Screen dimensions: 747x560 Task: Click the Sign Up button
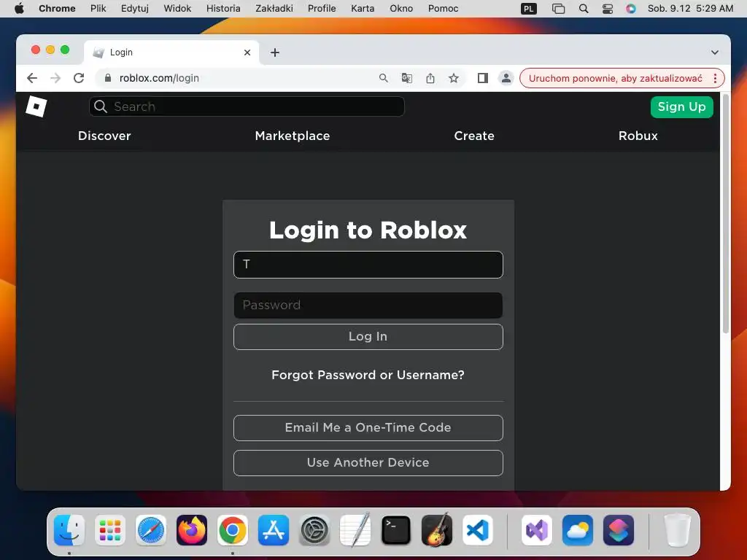tap(682, 106)
